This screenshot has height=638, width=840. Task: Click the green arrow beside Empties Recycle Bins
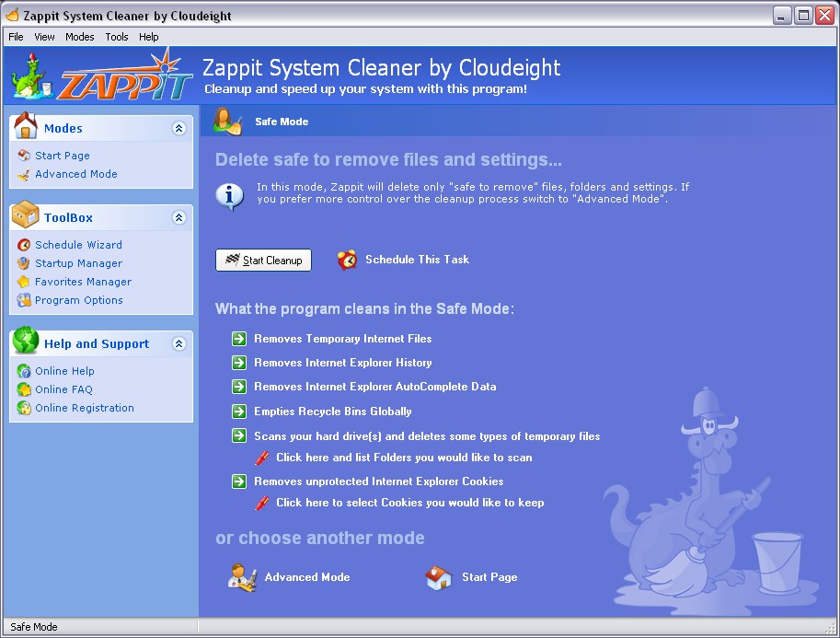click(239, 412)
